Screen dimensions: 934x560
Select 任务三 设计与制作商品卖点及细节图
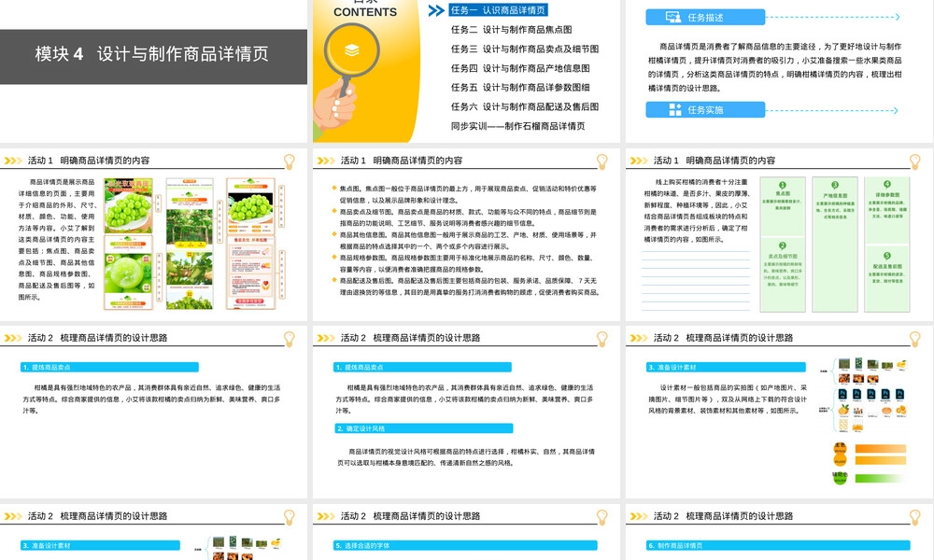pyautogui.click(x=524, y=49)
